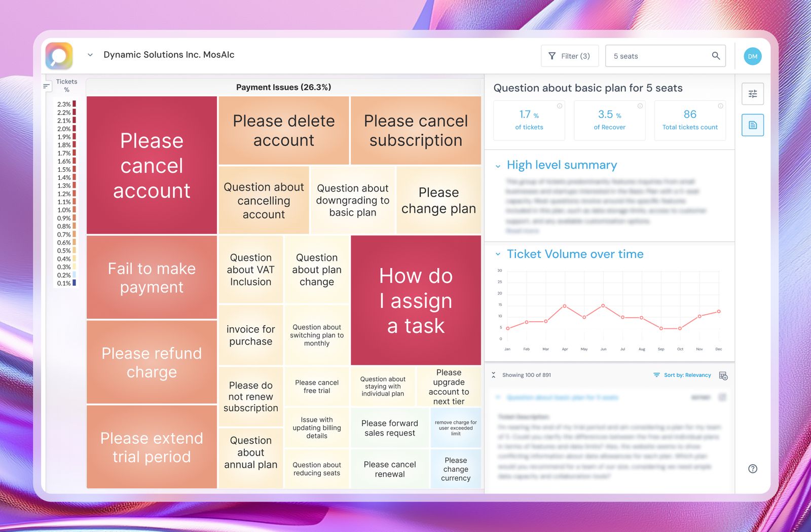Click the filter icon above the Tickets % legend
Viewport: 811px width, 532px height.
pos(46,86)
